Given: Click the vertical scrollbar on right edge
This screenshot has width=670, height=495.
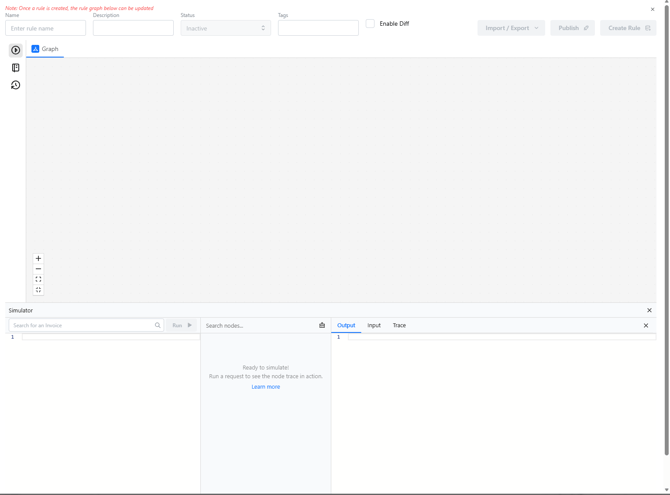Looking at the screenshot, I should (x=667, y=231).
